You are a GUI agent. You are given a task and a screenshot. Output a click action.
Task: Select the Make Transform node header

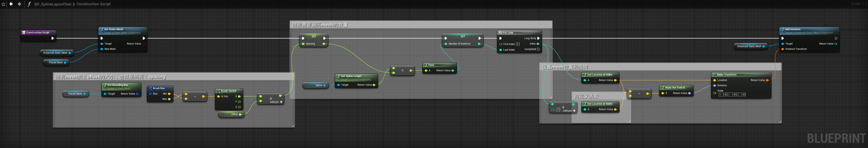[x=741, y=75]
